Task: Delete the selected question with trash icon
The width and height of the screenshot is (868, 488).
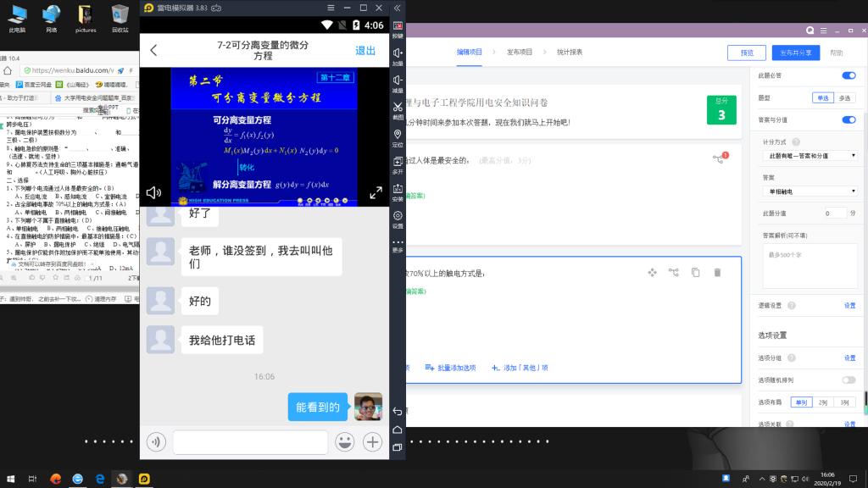Action: [x=717, y=272]
